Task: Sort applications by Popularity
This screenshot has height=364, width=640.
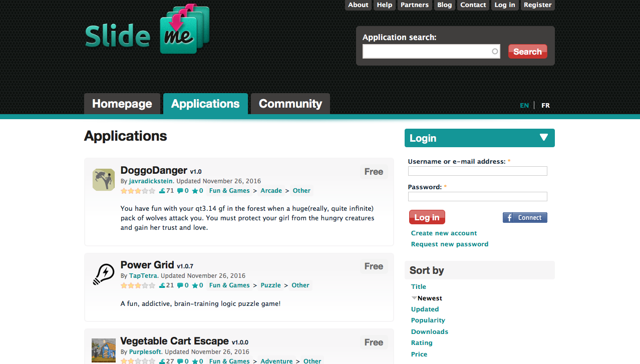Action: pyautogui.click(x=428, y=320)
